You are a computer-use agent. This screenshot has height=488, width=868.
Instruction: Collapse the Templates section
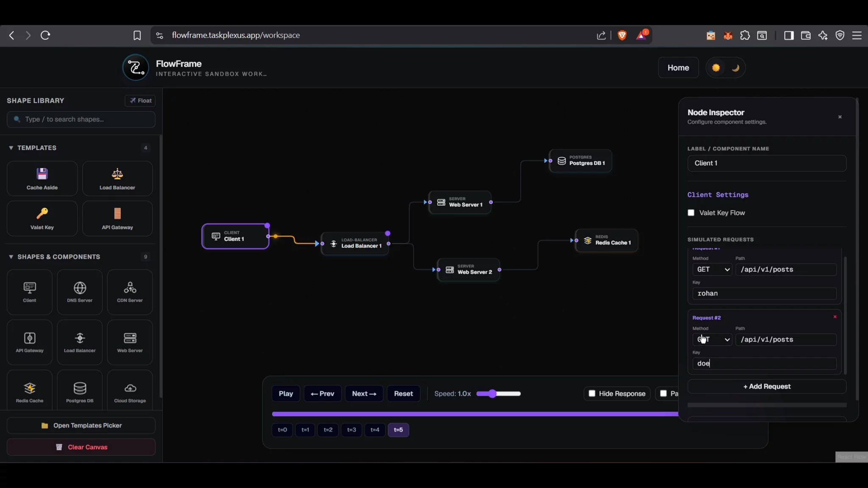pyautogui.click(x=11, y=148)
